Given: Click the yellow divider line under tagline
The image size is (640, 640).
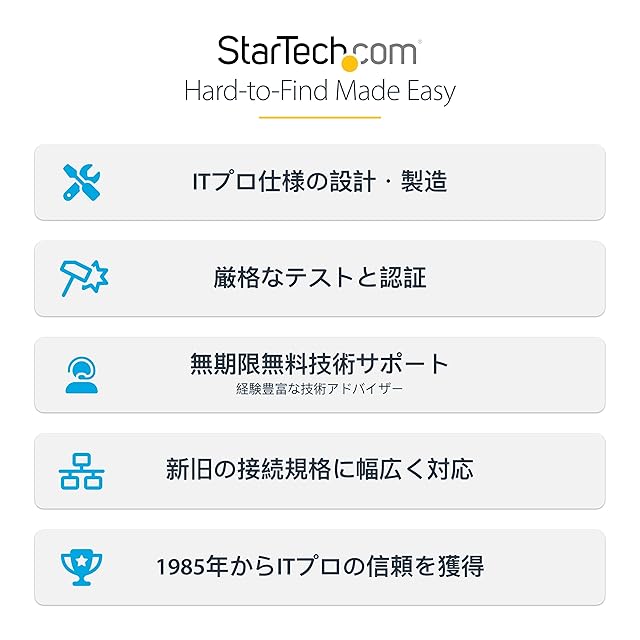Looking at the screenshot, I should [x=320, y=118].
